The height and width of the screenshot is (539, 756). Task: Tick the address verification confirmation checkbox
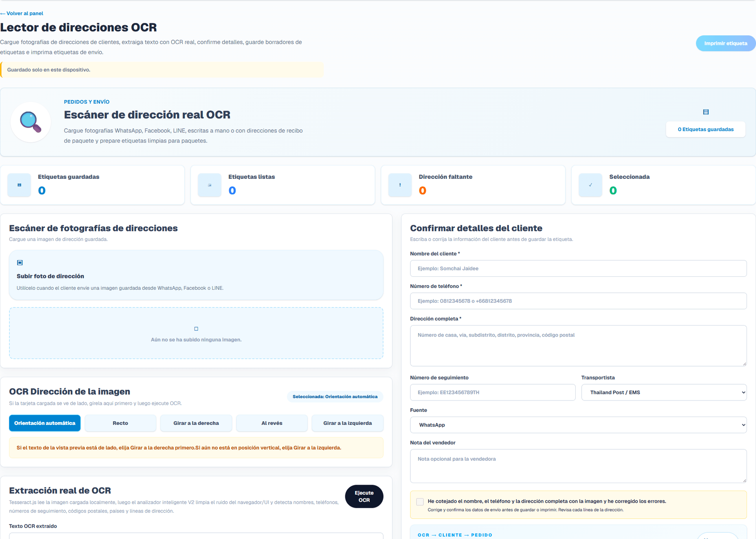(420, 502)
